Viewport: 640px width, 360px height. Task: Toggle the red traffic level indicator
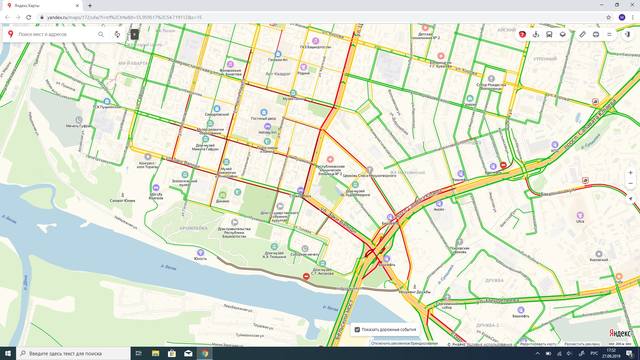(522, 35)
